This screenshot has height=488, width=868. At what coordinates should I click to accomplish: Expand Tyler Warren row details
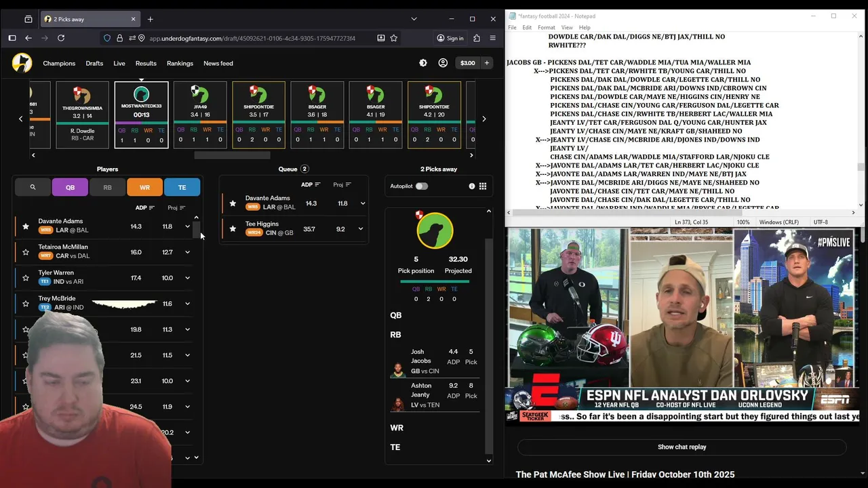coord(188,278)
